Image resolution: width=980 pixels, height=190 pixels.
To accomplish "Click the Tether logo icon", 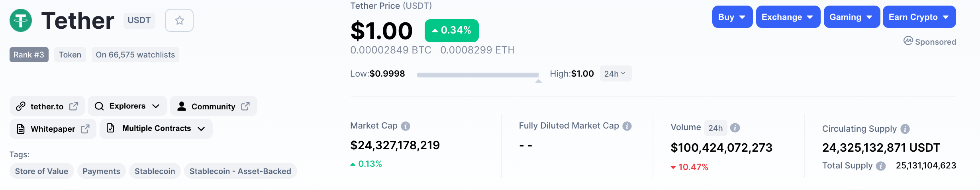I will (21, 20).
